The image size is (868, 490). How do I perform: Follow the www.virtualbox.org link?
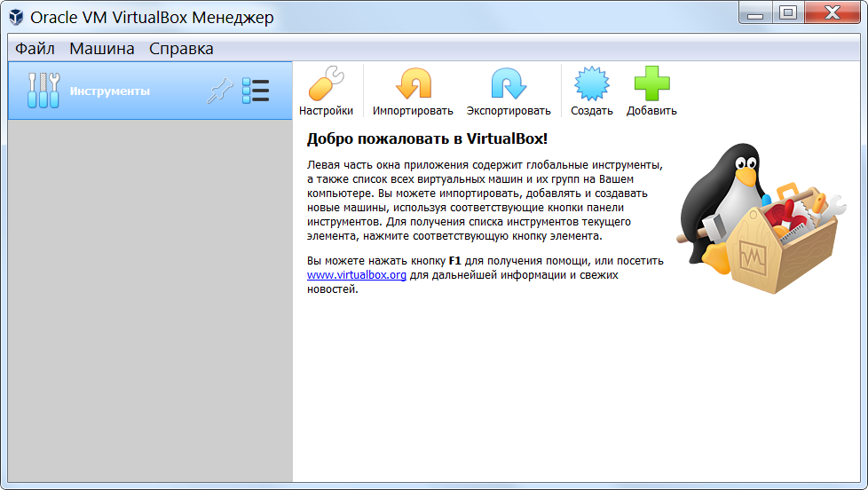pyautogui.click(x=357, y=275)
